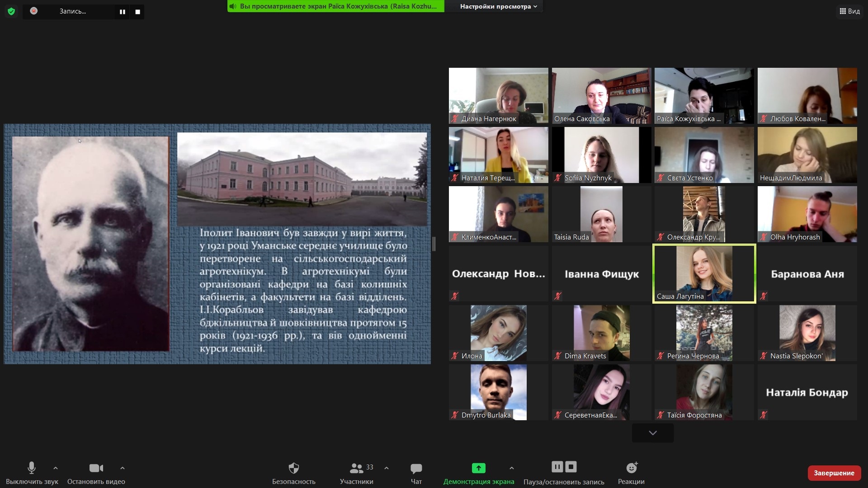Start Демонстрация экрана screen share
The image size is (868, 488).
[479, 473]
